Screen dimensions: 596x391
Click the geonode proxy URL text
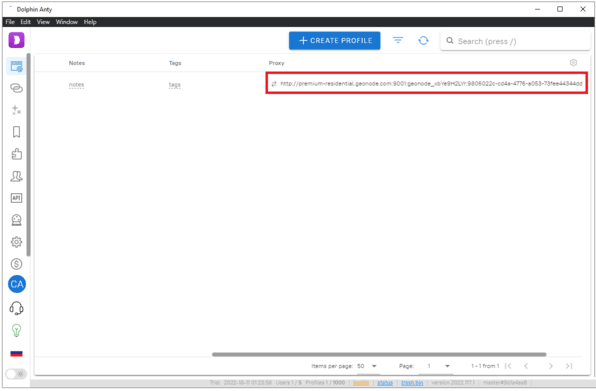coord(431,84)
